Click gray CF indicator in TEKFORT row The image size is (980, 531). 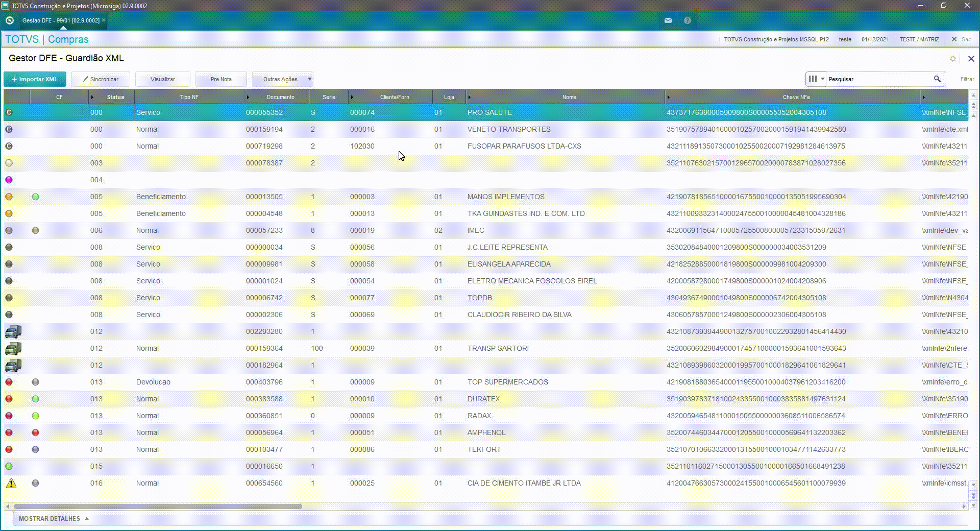click(x=35, y=449)
